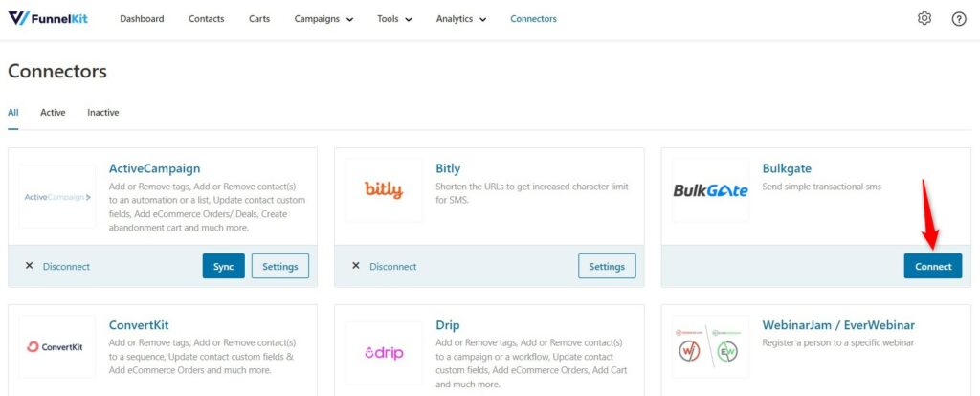Open the help question mark icon
980x396 pixels.
(x=959, y=19)
